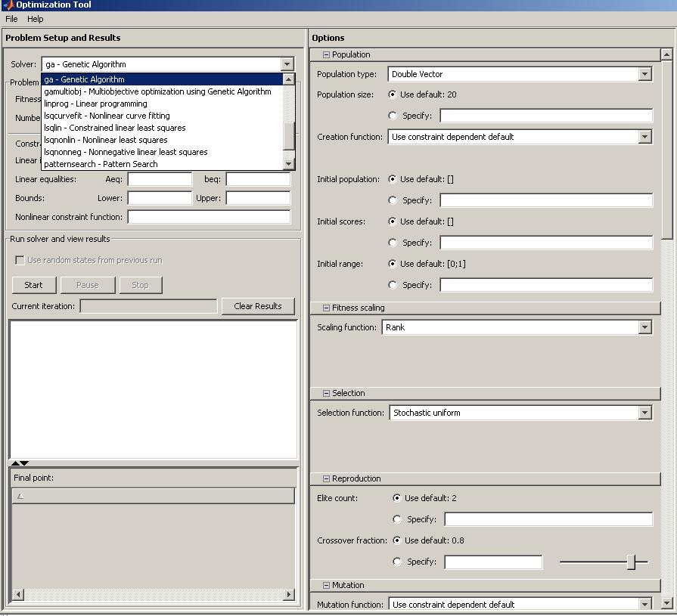Click the Elite count Specify field
Image resolution: width=677 pixels, height=616 pixels.
(548, 519)
